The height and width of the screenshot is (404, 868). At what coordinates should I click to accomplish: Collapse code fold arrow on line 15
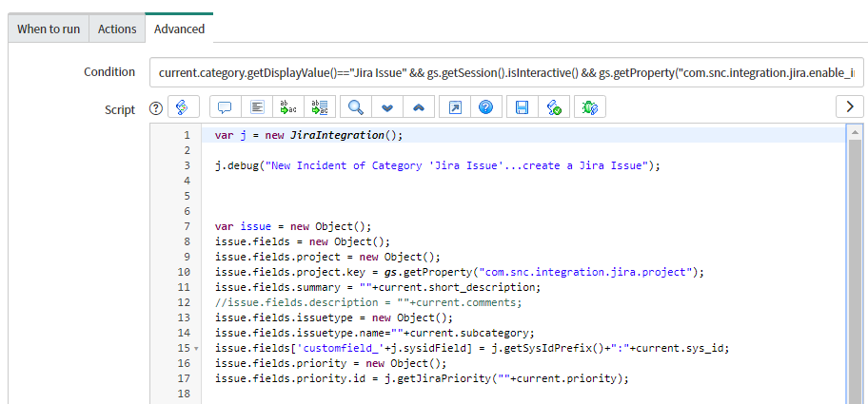point(196,349)
